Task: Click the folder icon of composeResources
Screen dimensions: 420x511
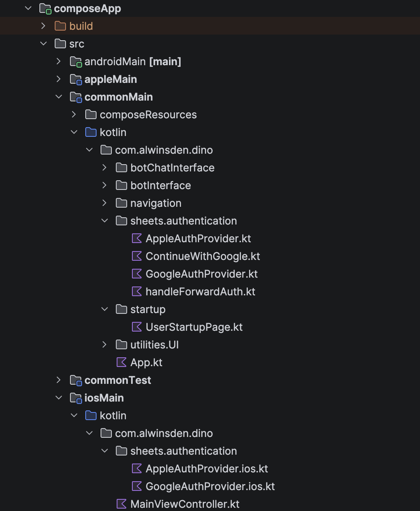Action: pyautogui.click(x=91, y=114)
